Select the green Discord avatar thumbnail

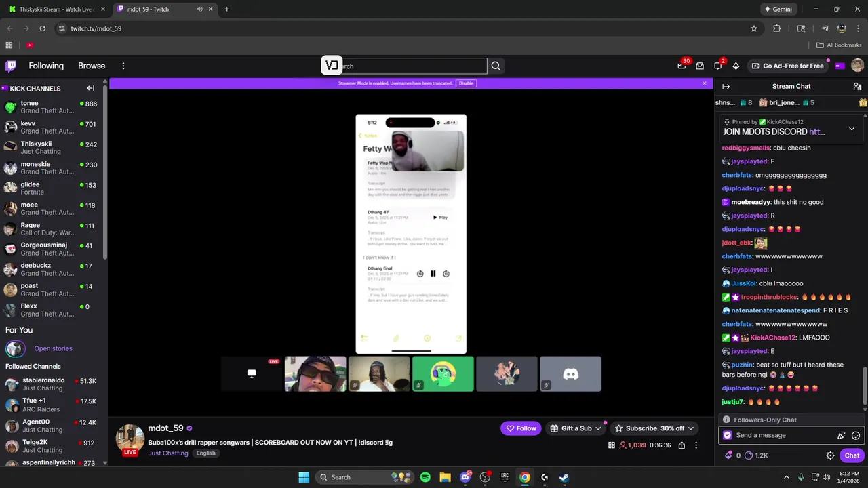tap(443, 374)
